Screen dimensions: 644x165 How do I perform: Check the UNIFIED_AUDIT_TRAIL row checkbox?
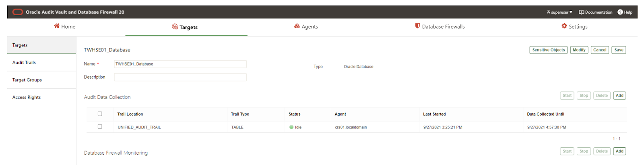(100, 126)
